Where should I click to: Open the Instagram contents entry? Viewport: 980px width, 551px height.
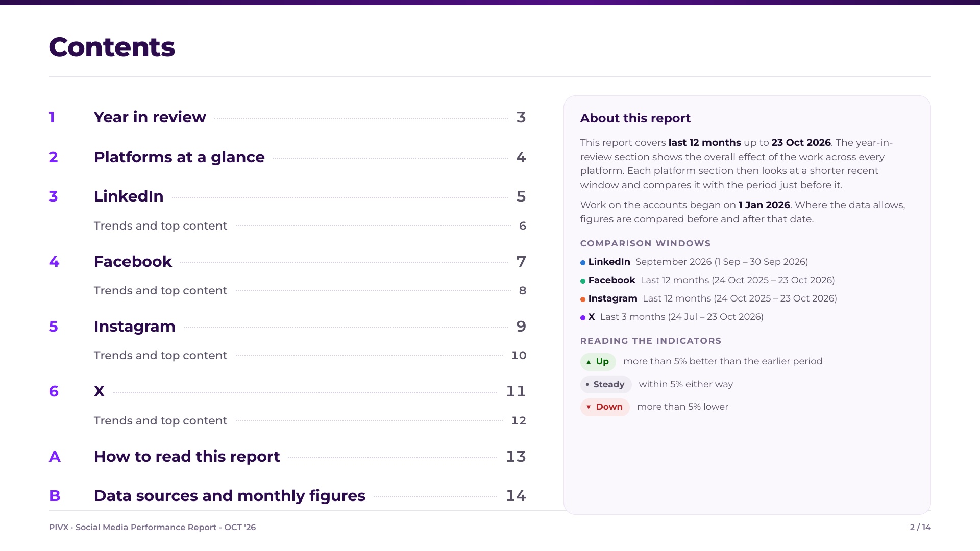pyautogui.click(x=287, y=327)
